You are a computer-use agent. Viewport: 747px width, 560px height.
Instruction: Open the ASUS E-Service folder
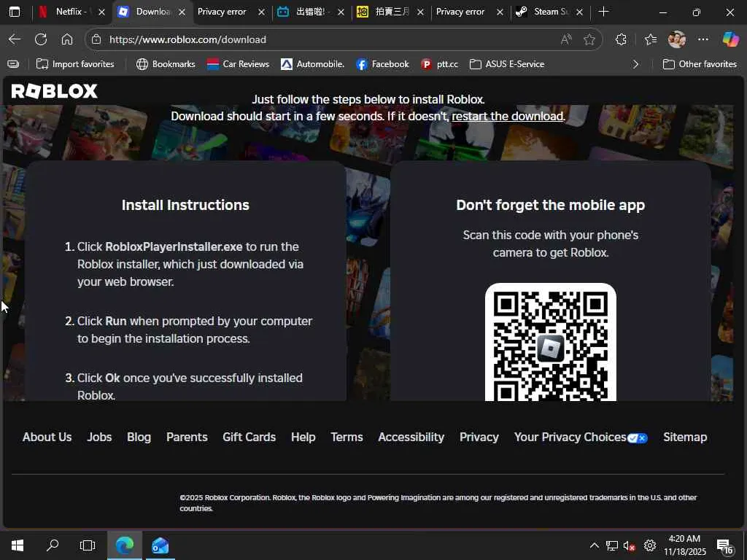click(x=507, y=64)
